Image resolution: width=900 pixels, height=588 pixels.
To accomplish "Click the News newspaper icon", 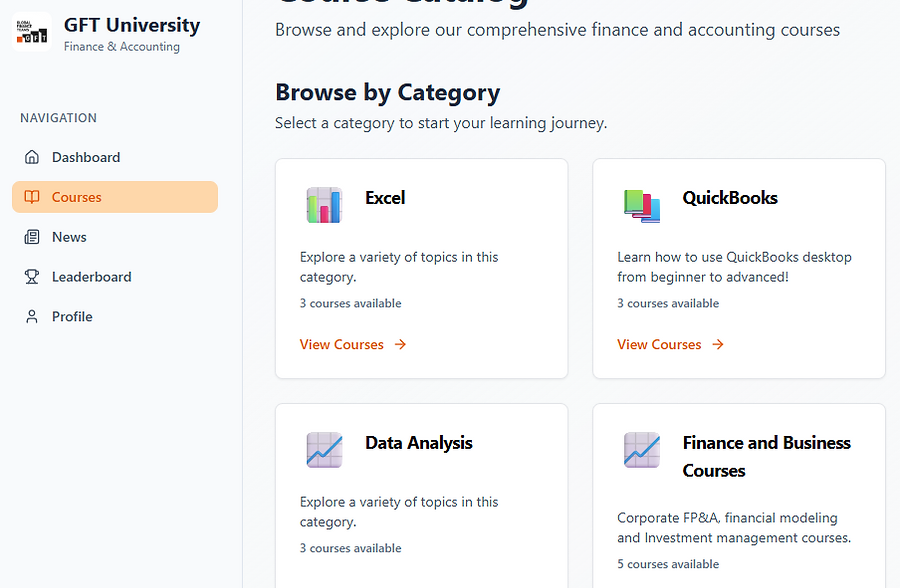I will coord(32,237).
